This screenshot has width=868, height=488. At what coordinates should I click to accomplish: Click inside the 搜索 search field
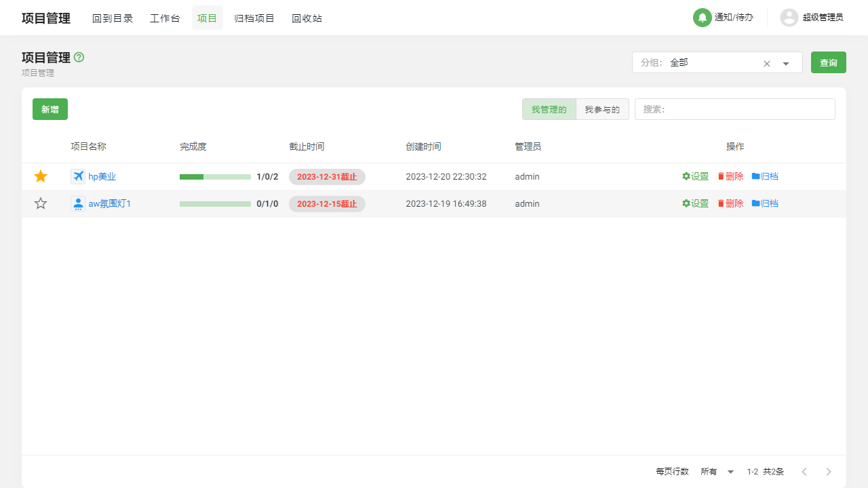click(734, 108)
